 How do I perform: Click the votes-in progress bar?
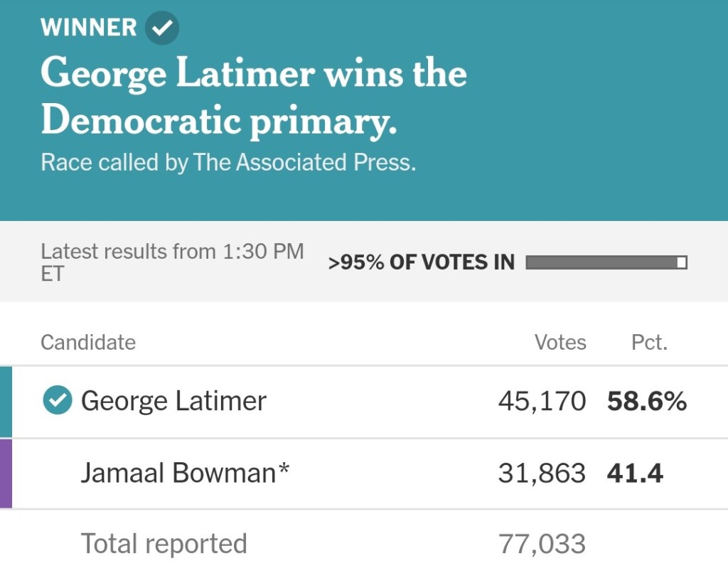(606, 263)
